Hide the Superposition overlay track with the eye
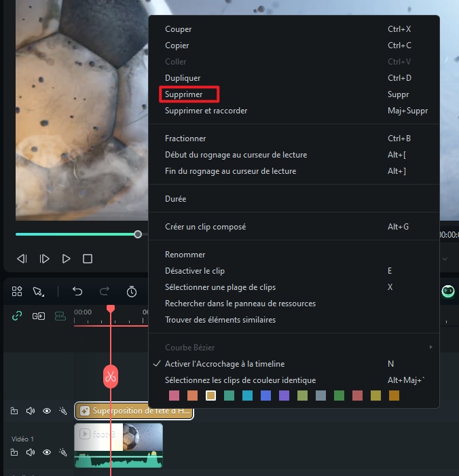 [x=47, y=411]
